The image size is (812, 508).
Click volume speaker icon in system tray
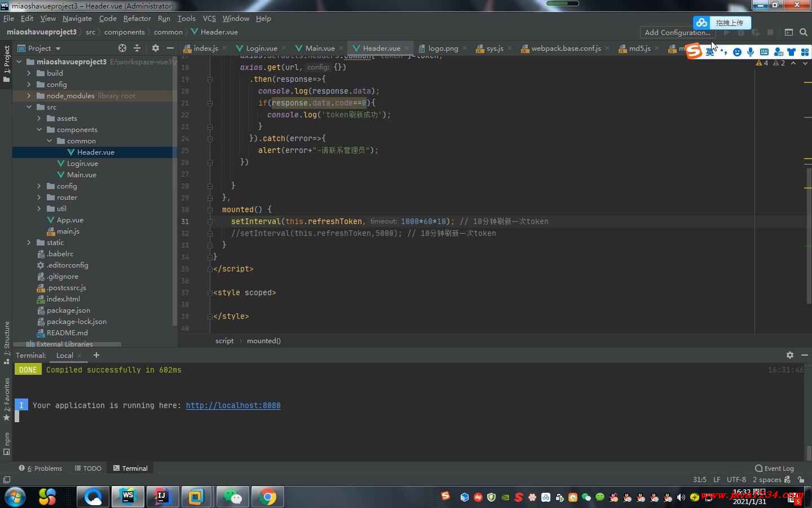pos(681,497)
